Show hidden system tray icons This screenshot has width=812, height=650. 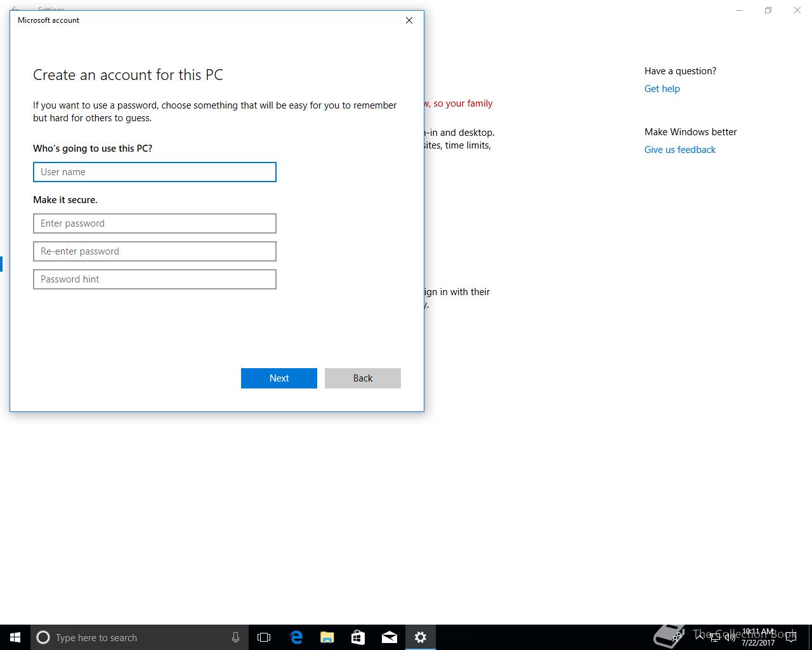point(701,637)
